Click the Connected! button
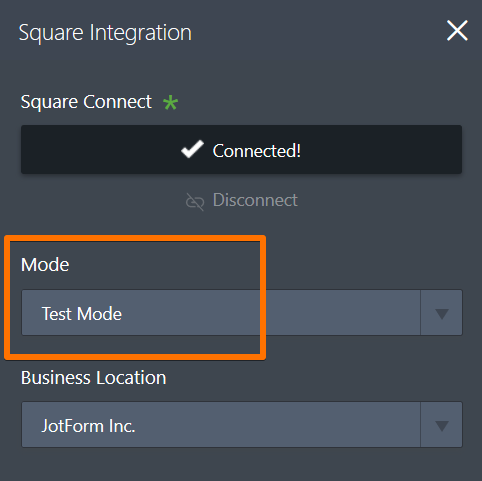The width and height of the screenshot is (482, 481). tap(241, 150)
